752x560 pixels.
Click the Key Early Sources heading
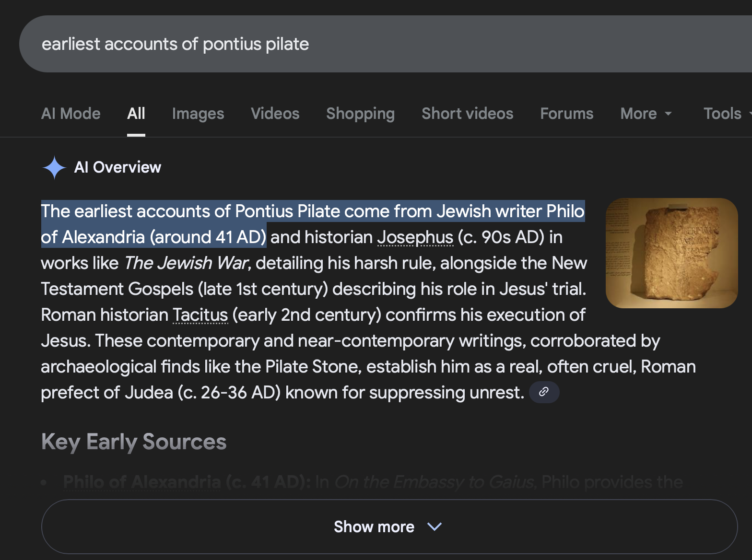click(134, 442)
